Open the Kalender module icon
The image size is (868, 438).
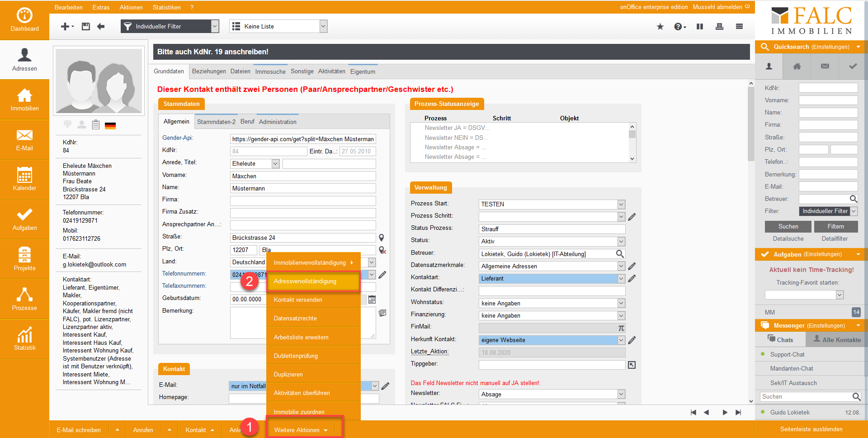point(24,179)
